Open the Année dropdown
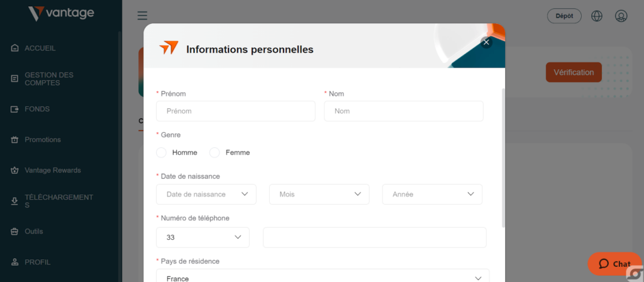This screenshot has height=282, width=644. 432,195
